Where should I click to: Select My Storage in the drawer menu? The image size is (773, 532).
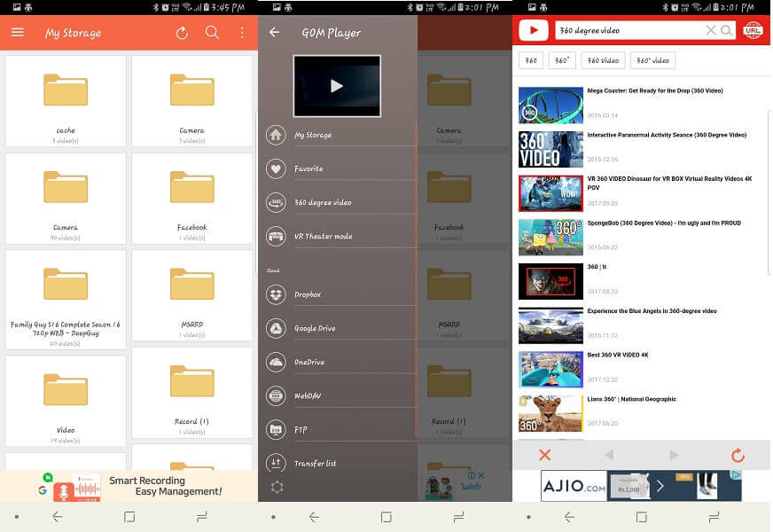340,135
